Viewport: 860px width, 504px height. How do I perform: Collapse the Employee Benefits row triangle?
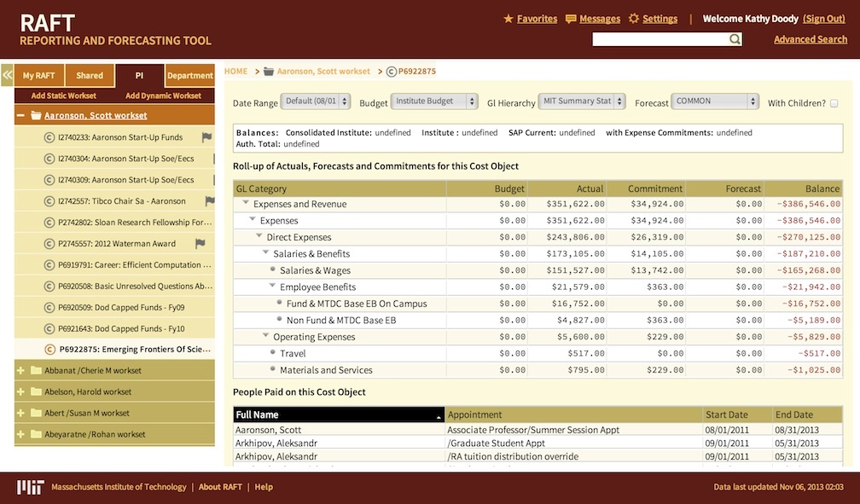pyautogui.click(x=272, y=286)
